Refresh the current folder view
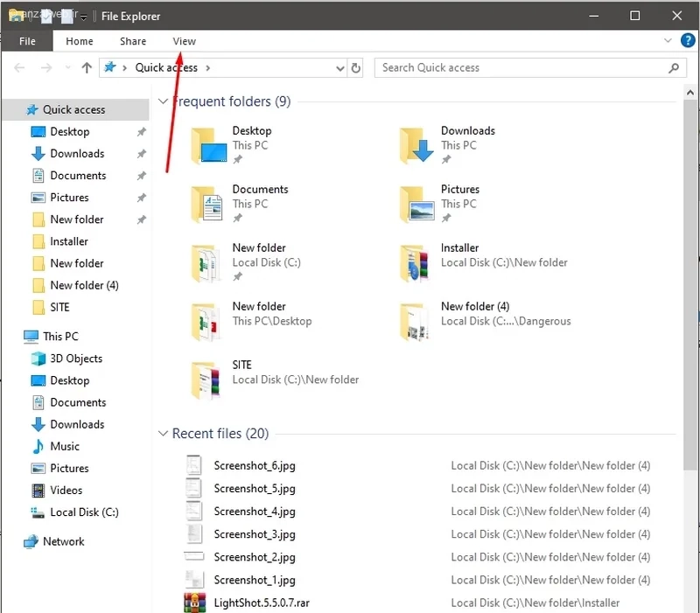This screenshot has width=700, height=613. tap(355, 67)
